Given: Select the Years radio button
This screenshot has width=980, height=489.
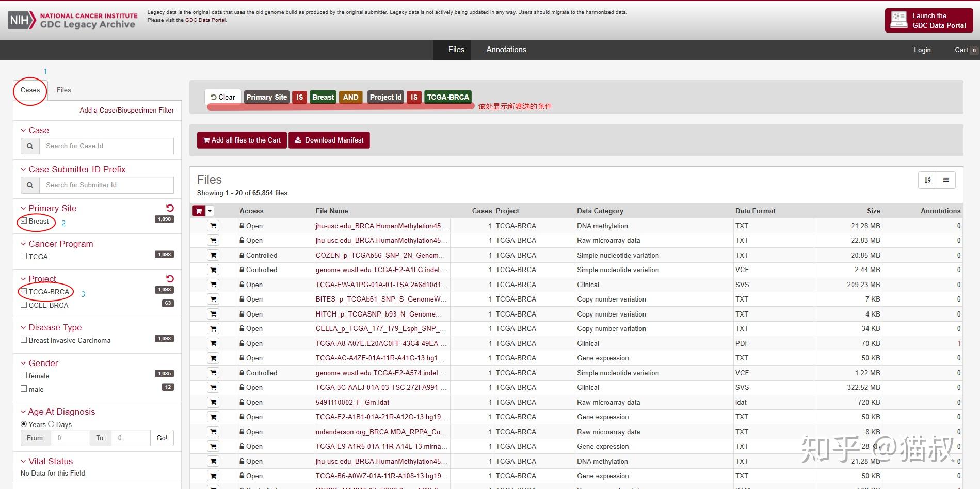Looking at the screenshot, I should click(x=24, y=424).
